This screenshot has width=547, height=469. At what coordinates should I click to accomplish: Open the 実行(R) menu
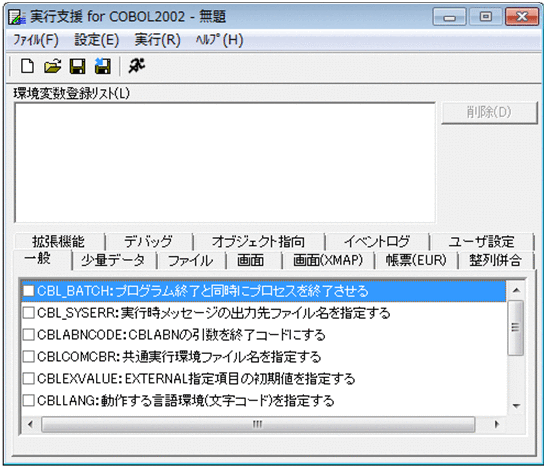(x=157, y=40)
